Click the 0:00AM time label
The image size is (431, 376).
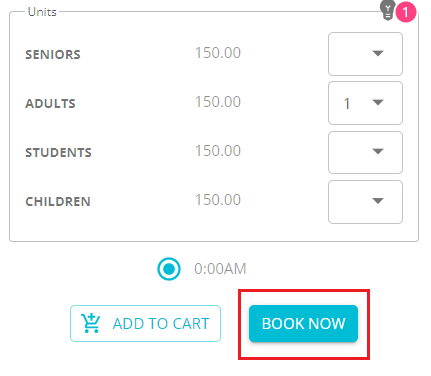click(220, 269)
